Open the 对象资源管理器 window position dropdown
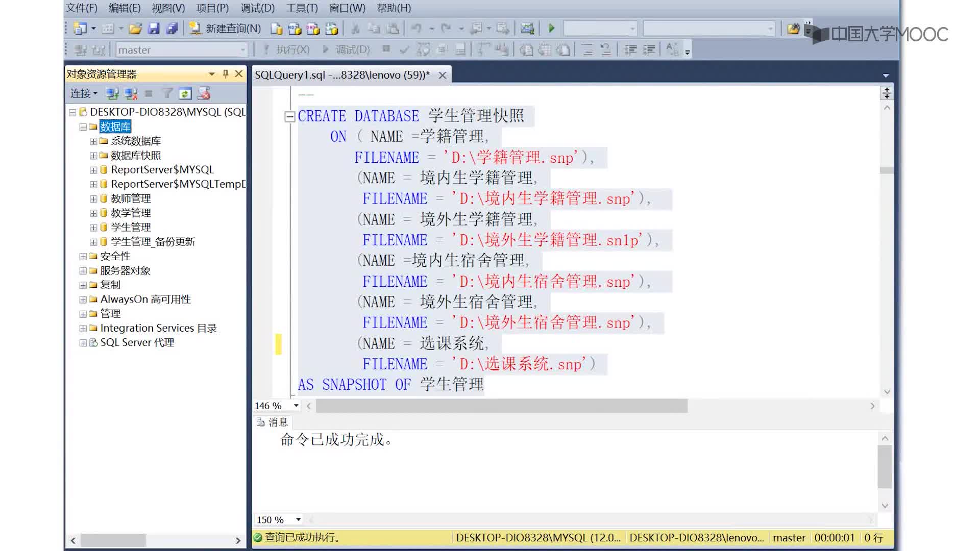This screenshot has width=980, height=551. point(211,74)
